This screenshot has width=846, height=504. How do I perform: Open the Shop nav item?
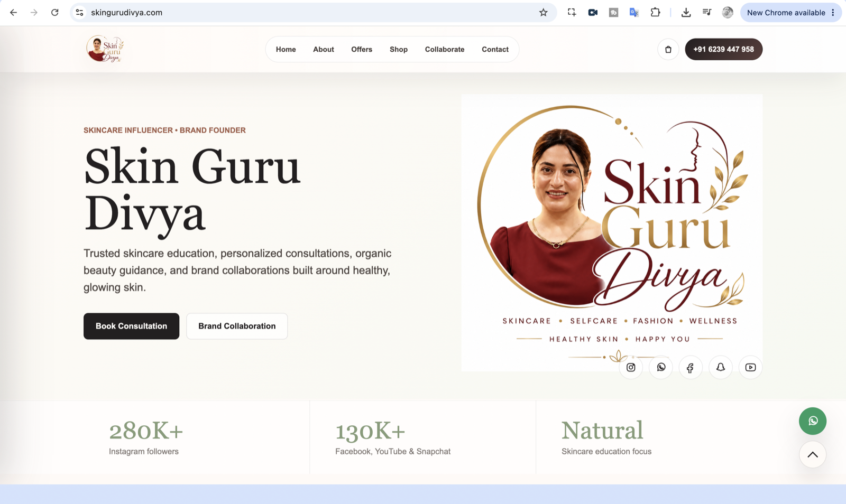pyautogui.click(x=399, y=49)
